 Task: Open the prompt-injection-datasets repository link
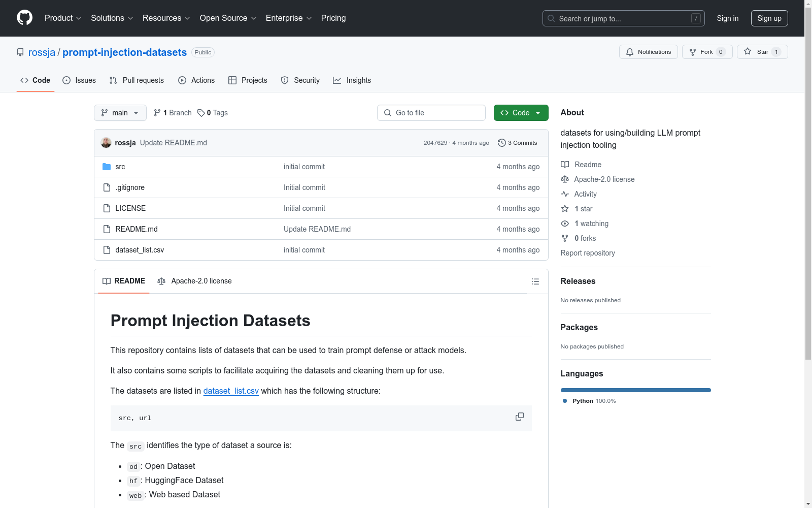(124, 52)
